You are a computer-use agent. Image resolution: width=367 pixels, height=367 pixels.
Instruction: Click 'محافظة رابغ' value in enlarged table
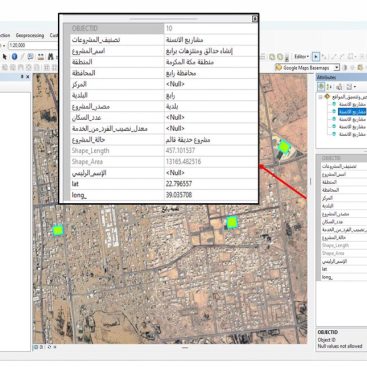pos(181,73)
